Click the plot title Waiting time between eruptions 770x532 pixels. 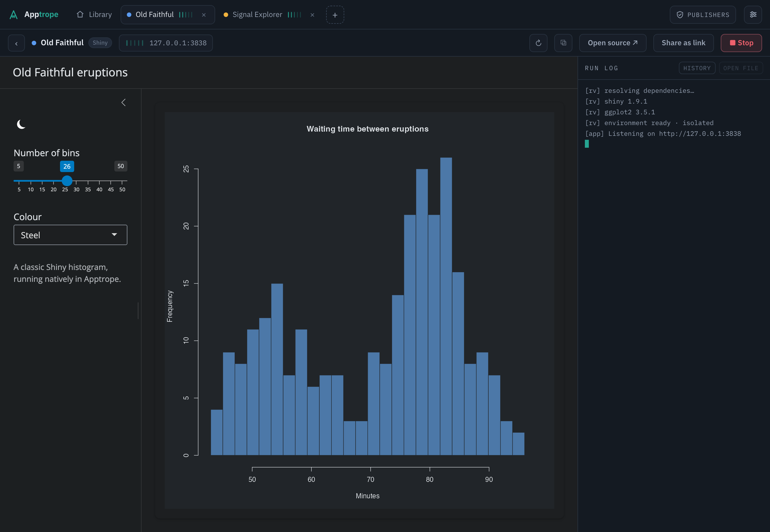point(367,129)
